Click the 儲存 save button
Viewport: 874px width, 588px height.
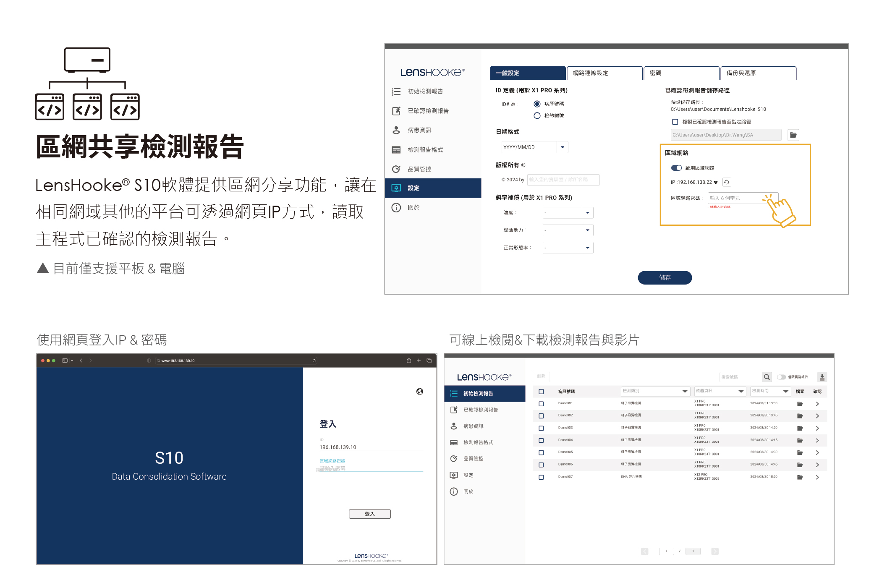pos(665,277)
